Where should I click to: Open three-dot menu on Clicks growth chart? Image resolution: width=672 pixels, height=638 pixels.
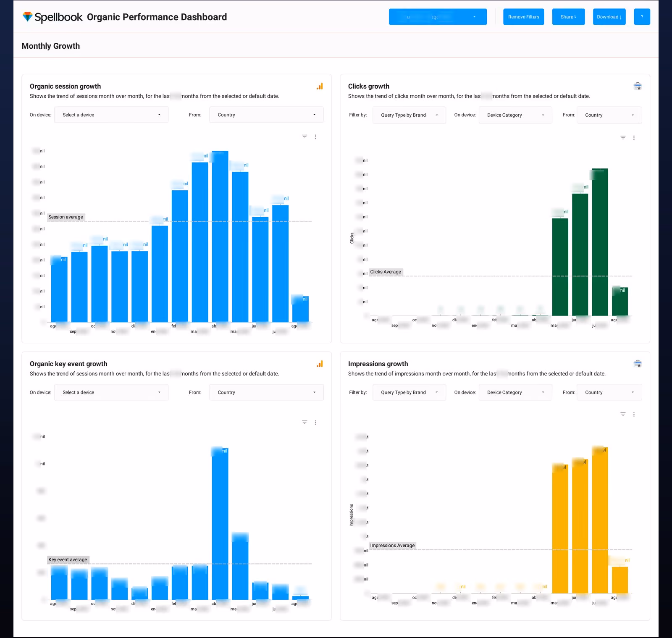click(634, 138)
